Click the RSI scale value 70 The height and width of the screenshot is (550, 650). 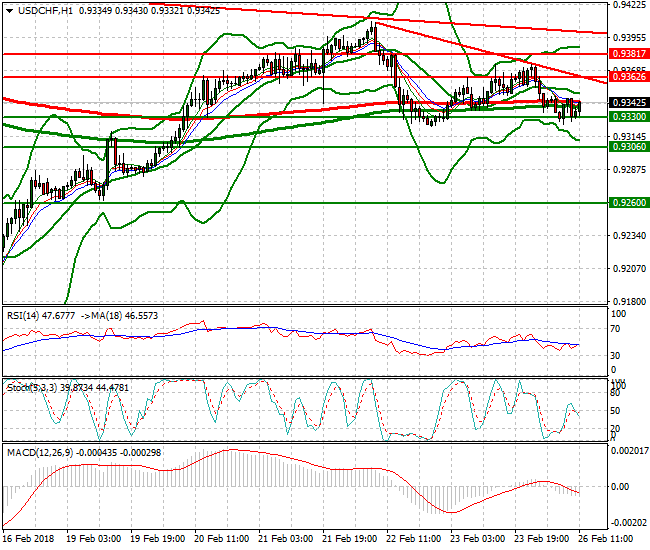[616, 329]
